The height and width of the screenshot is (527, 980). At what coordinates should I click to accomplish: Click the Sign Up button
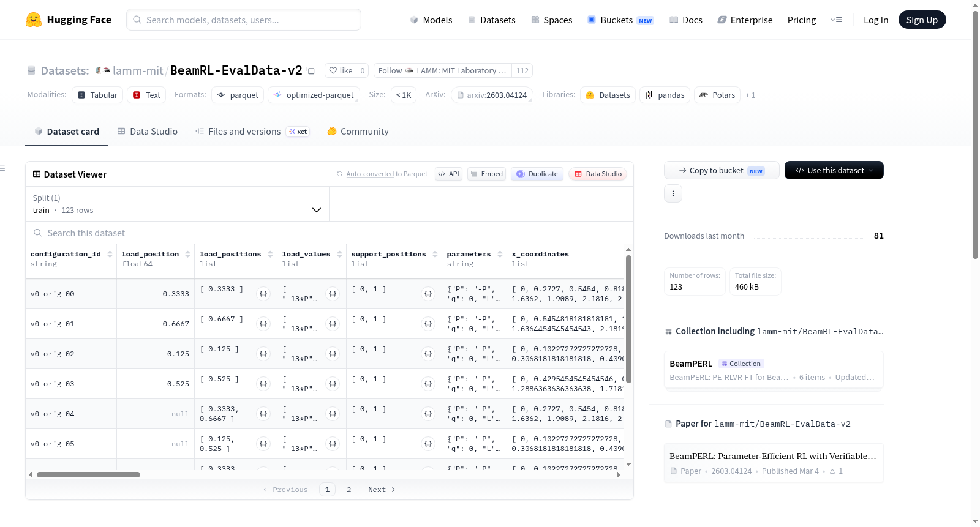[922, 20]
